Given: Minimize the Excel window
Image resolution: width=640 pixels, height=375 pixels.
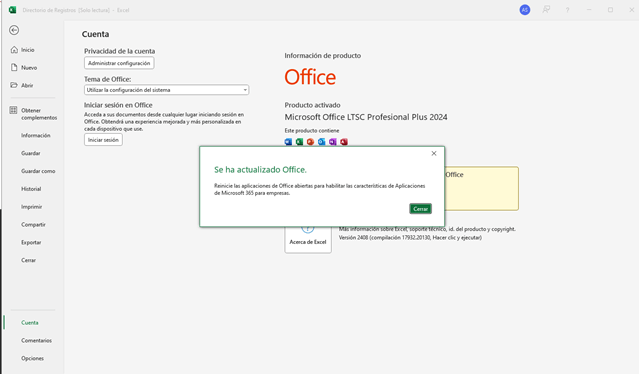Looking at the screenshot, I should point(589,10).
